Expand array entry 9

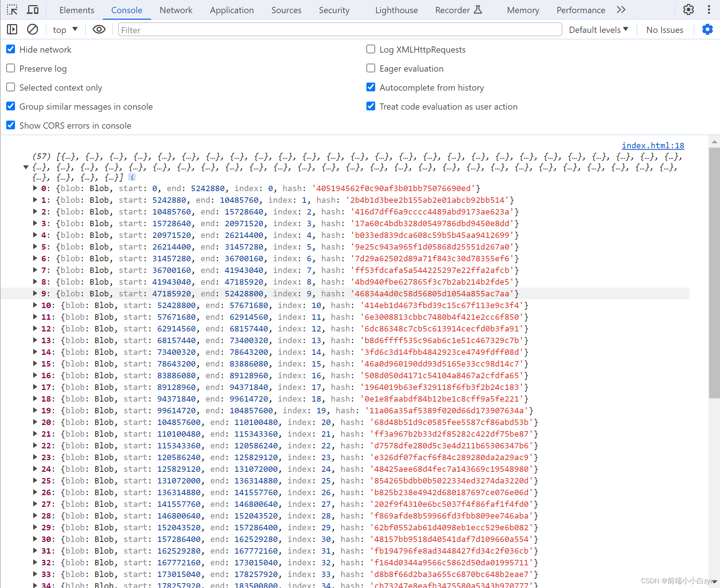click(x=35, y=293)
